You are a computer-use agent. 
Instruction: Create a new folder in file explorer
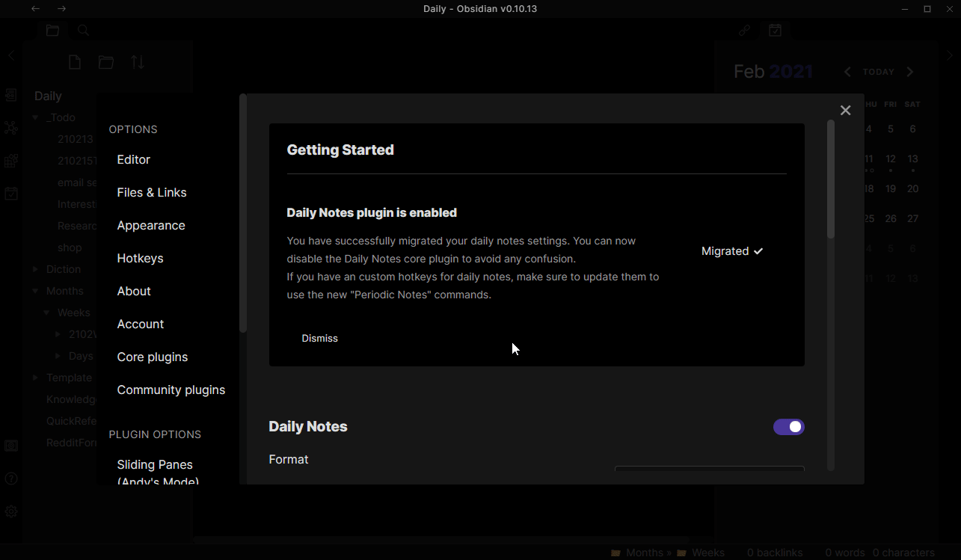pos(106,62)
